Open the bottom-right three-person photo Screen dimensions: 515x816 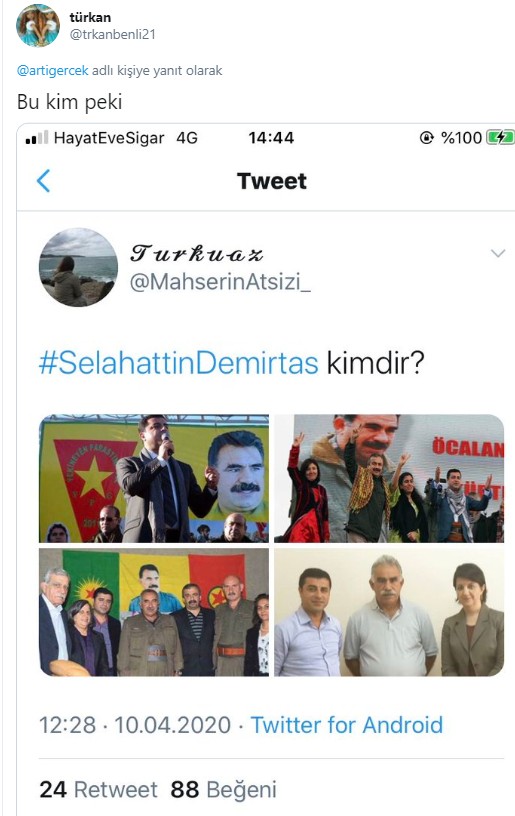point(389,612)
